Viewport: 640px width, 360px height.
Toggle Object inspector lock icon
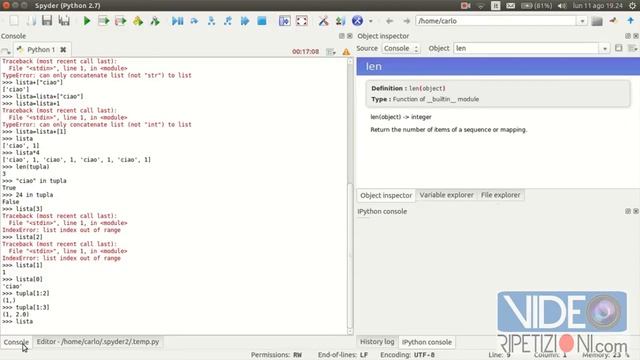click(619, 48)
